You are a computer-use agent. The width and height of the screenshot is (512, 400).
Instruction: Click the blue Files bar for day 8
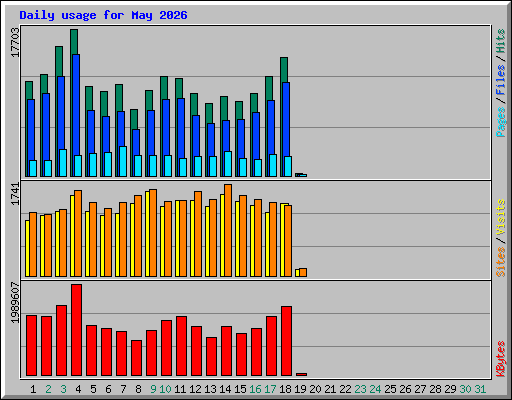(136, 142)
